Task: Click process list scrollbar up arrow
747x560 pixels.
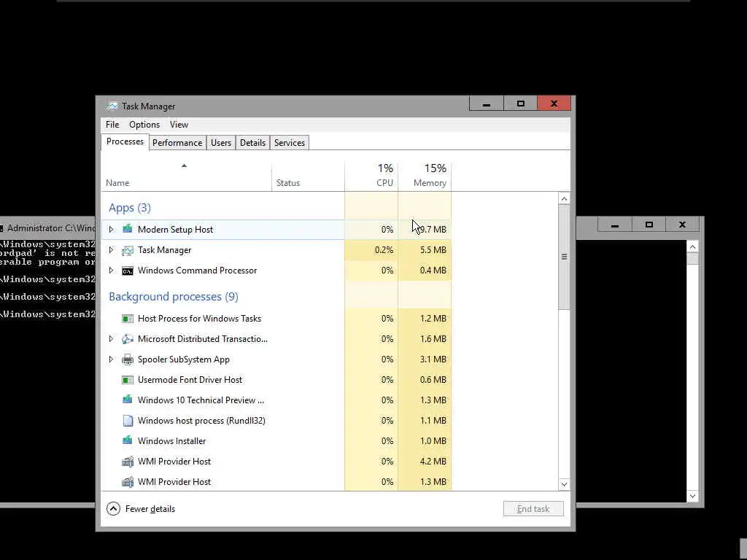Action: point(564,198)
